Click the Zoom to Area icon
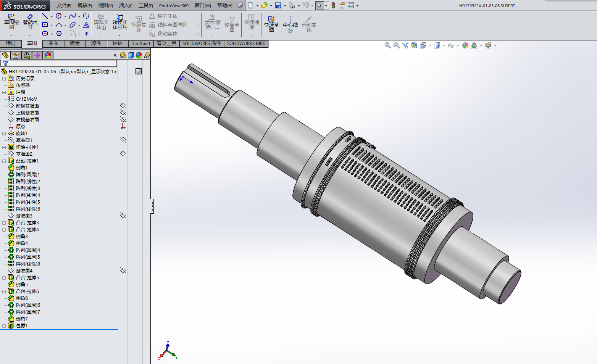 coord(396,45)
